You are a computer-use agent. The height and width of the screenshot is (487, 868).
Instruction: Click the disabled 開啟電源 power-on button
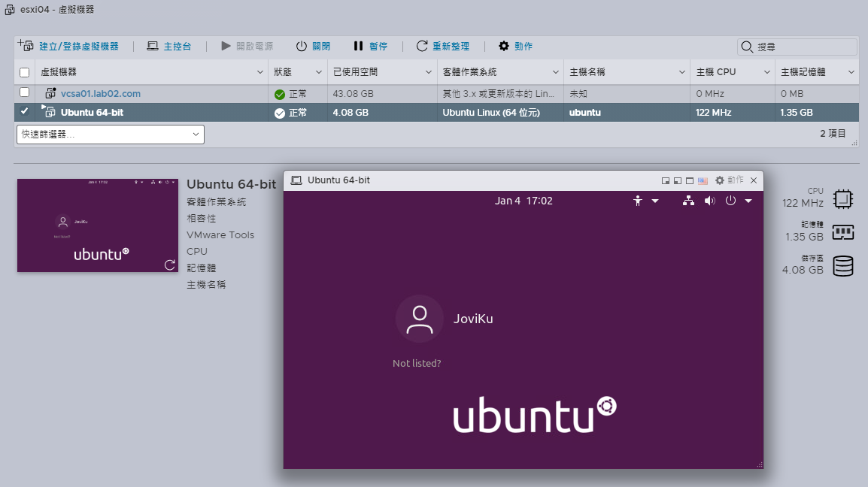pyautogui.click(x=247, y=47)
